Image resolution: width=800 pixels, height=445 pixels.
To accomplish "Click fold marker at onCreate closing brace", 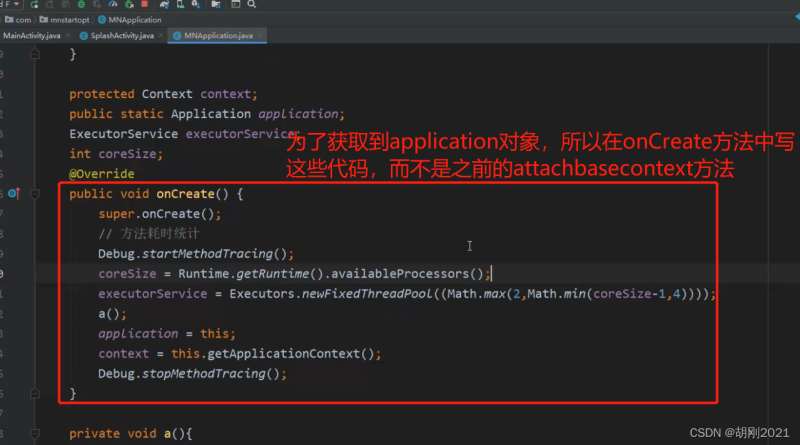I will [35, 394].
